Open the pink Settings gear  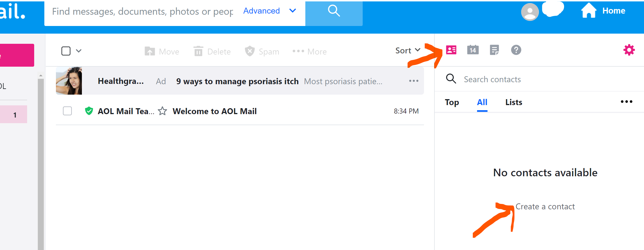(x=629, y=50)
